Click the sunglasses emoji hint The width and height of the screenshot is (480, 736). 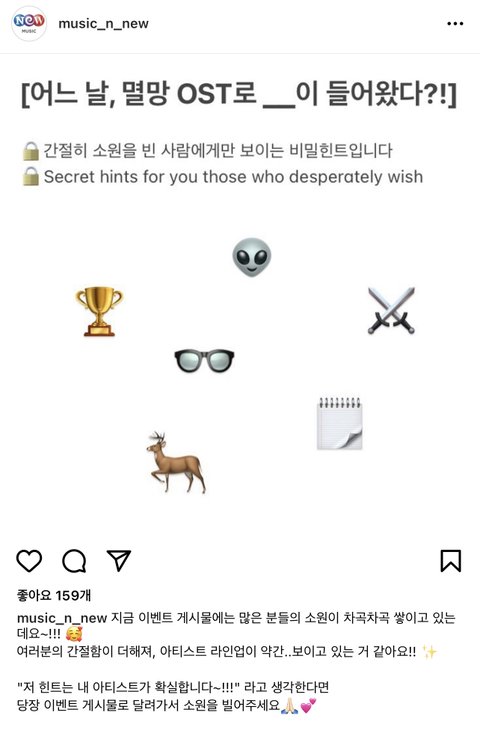(204, 360)
